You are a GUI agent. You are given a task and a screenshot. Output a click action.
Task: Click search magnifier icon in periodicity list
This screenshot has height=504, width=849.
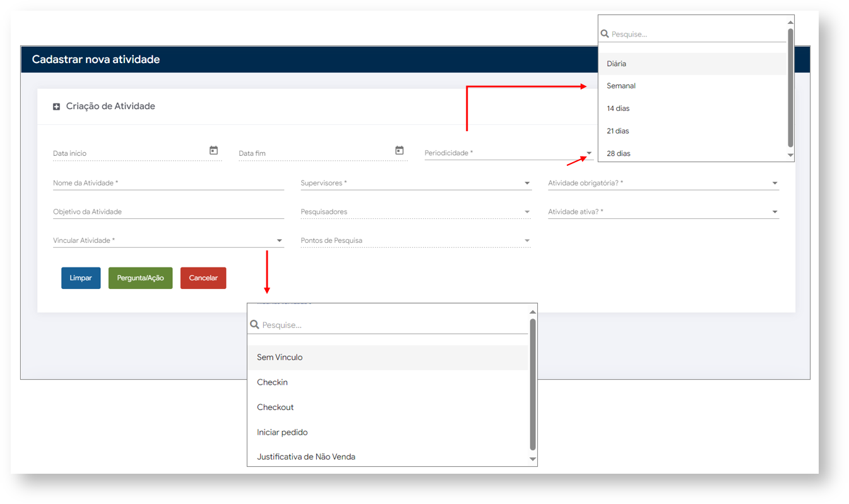click(x=605, y=34)
